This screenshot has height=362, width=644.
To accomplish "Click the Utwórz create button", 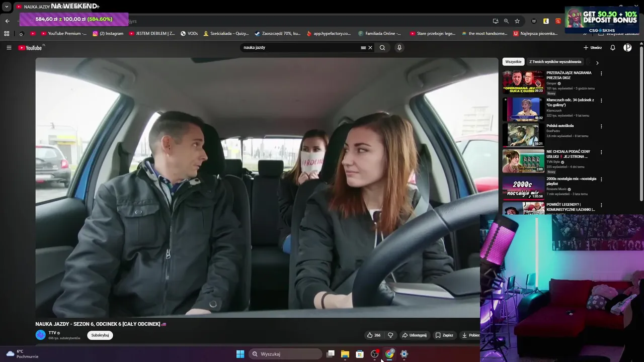I will pyautogui.click(x=593, y=48).
